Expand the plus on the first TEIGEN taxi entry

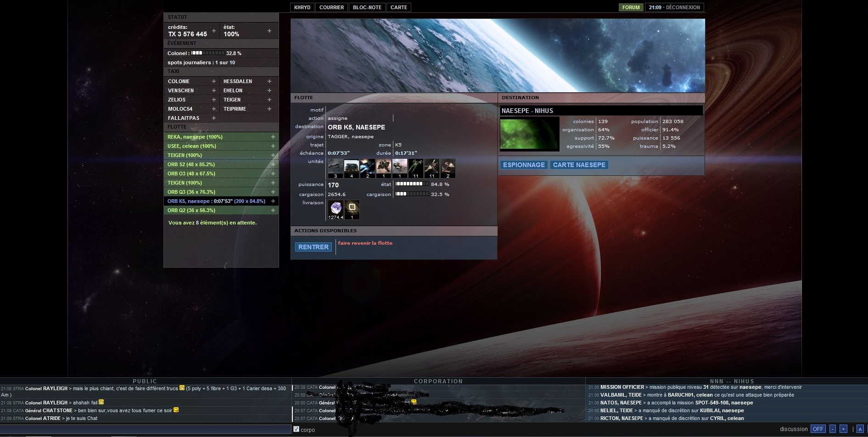pyautogui.click(x=269, y=100)
